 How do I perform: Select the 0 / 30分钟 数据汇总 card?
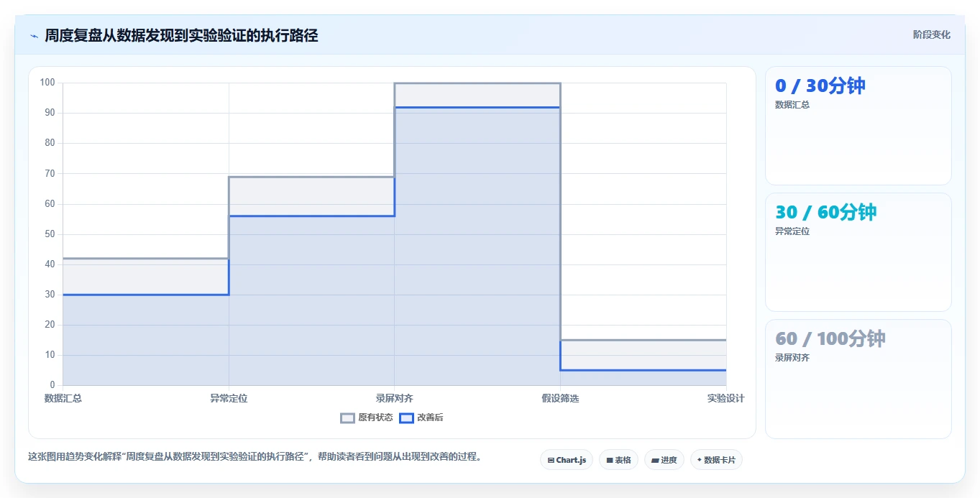click(858, 126)
